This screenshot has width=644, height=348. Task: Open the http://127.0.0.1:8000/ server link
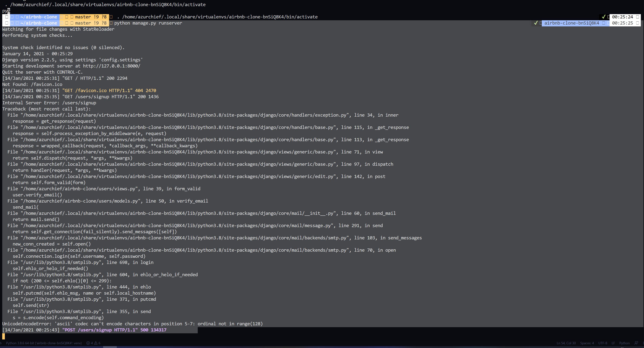(x=112, y=66)
